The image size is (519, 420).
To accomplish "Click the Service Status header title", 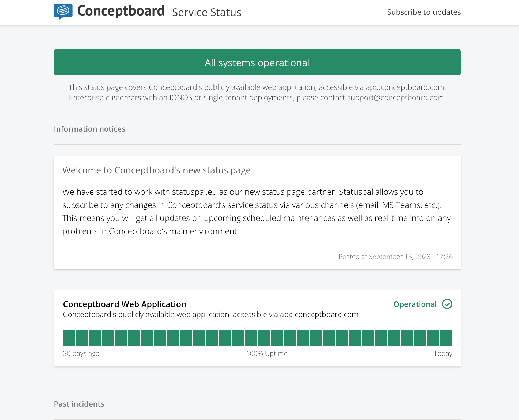I will coord(206,12).
